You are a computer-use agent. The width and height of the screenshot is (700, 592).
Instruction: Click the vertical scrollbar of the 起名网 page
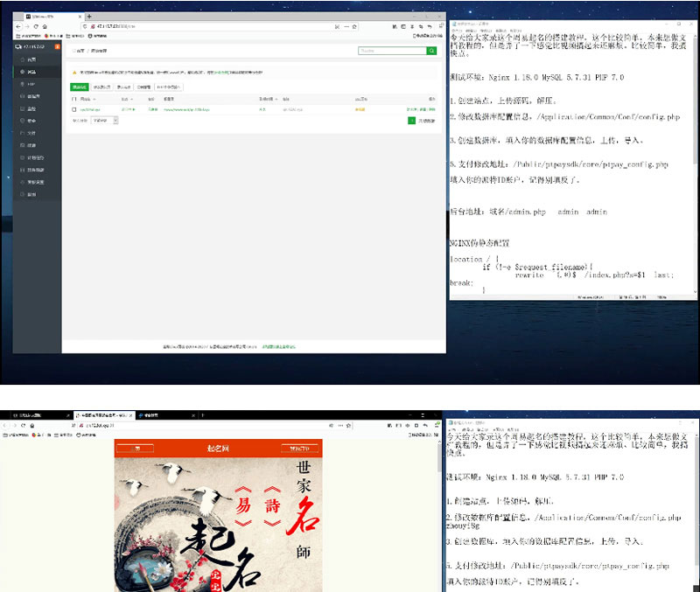439,507
